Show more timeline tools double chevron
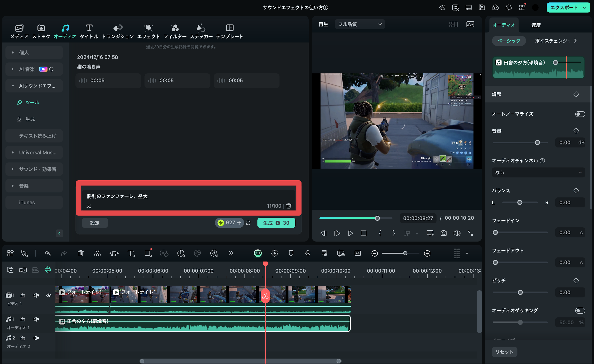594x364 pixels. pos(231,253)
